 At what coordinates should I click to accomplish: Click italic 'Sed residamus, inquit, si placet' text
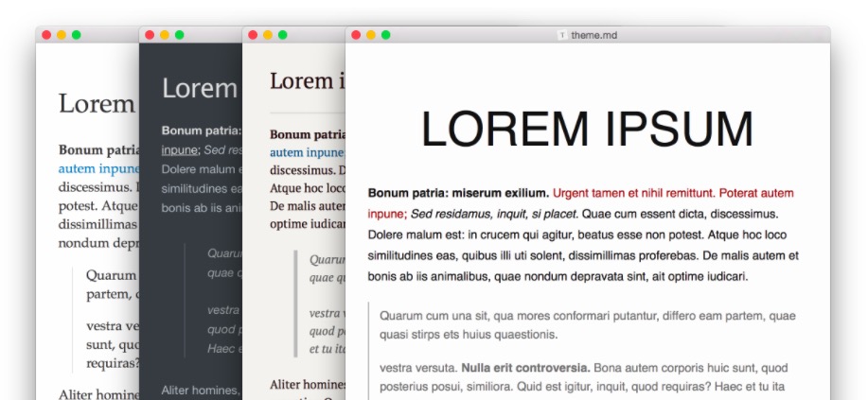[x=493, y=214]
